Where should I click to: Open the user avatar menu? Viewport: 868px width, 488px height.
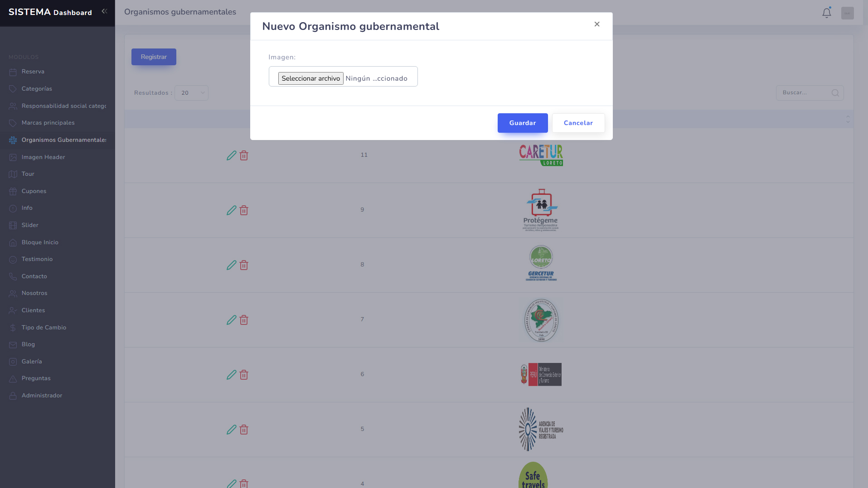847,13
